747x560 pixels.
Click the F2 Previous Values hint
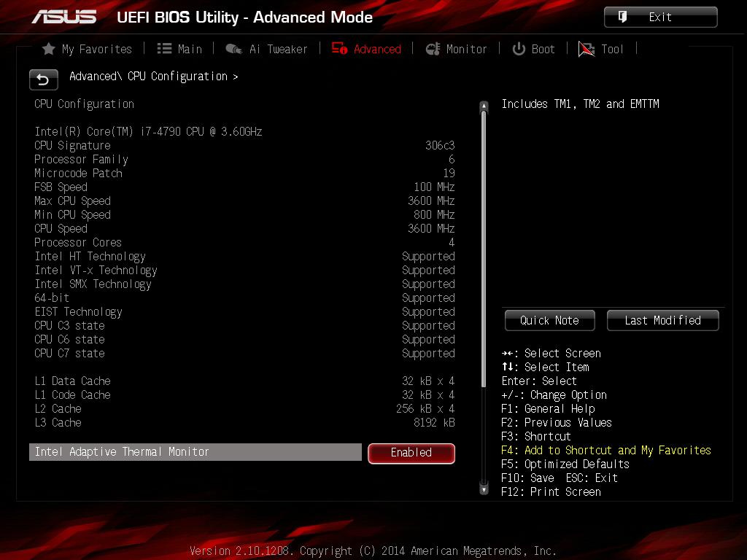point(557,422)
